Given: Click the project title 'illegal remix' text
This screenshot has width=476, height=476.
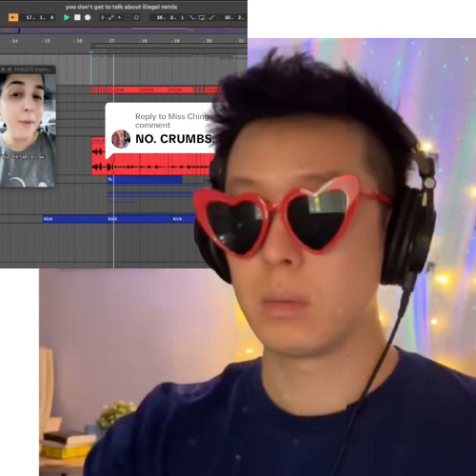Looking at the screenshot, I should pos(160,7).
